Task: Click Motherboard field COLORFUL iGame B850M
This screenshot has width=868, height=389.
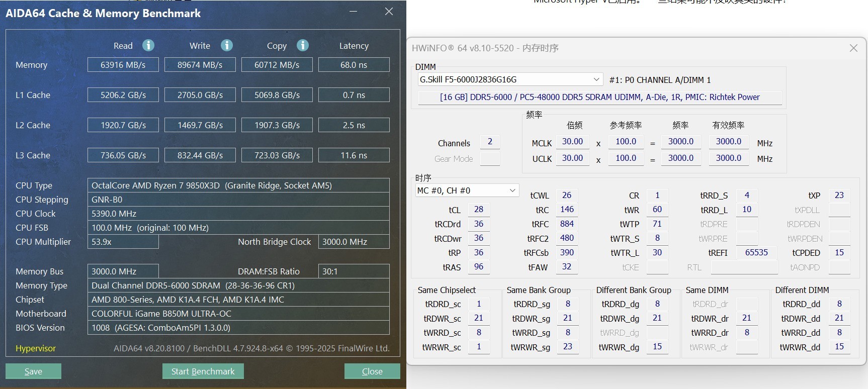Action: (x=238, y=314)
